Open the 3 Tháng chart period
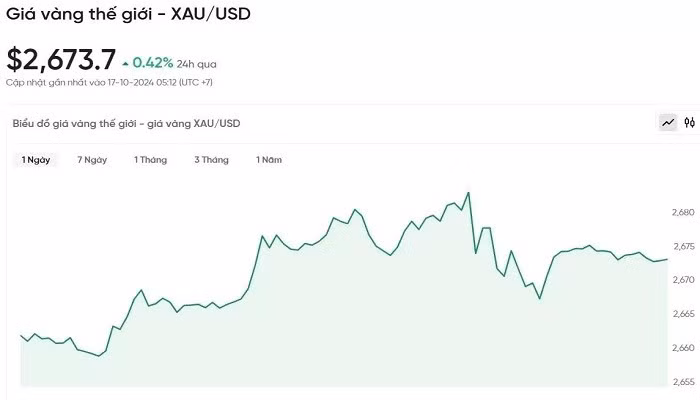The height and width of the screenshot is (400, 700). pos(211,160)
